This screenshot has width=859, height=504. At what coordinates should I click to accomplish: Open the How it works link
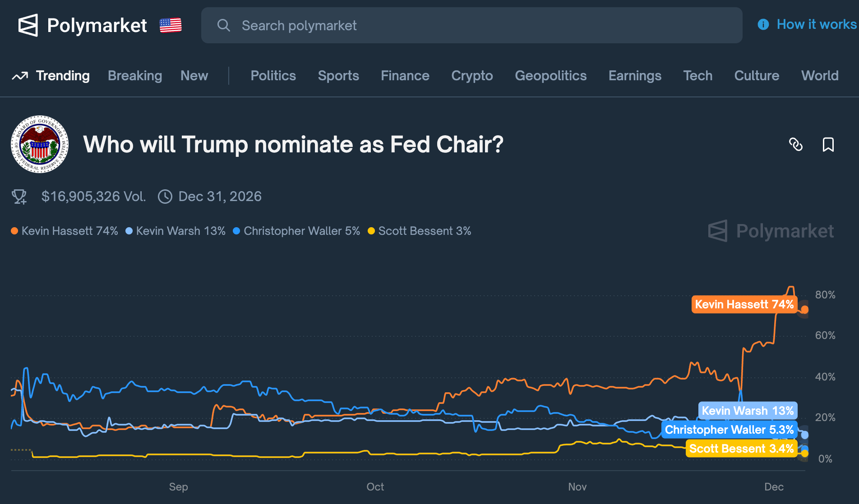[x=816, y=24]
